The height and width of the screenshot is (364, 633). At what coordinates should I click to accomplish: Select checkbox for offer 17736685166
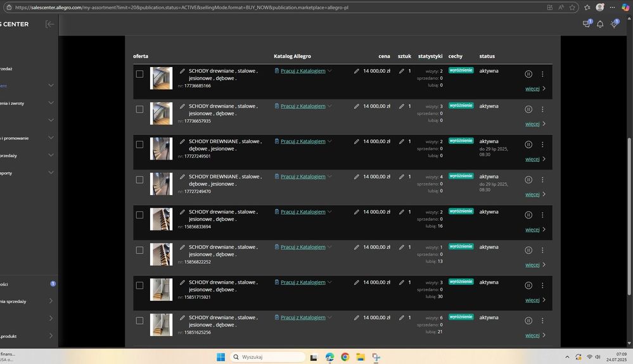(139, 74)
